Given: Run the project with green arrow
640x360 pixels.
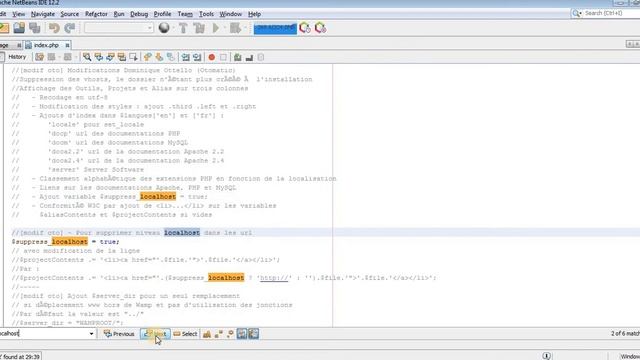Looking at the screenshot, I should point(216,28).
